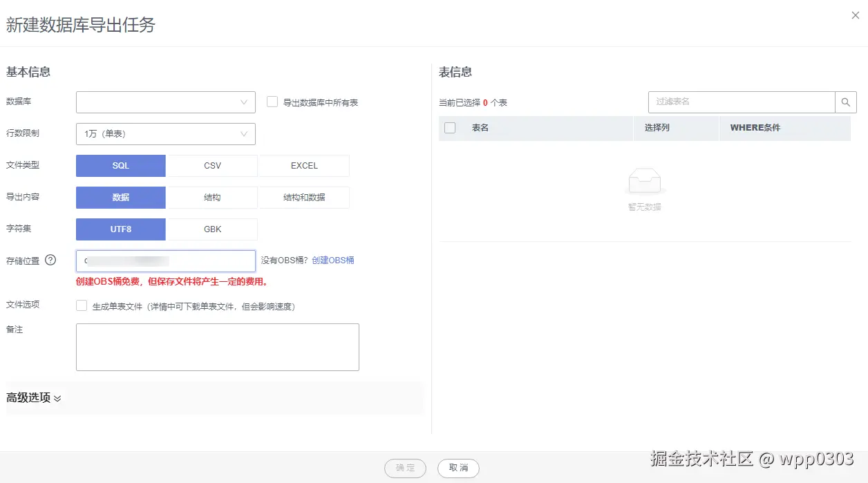Click the 确定 button
This screenshot has height=483, width=868.
point(405,468)
